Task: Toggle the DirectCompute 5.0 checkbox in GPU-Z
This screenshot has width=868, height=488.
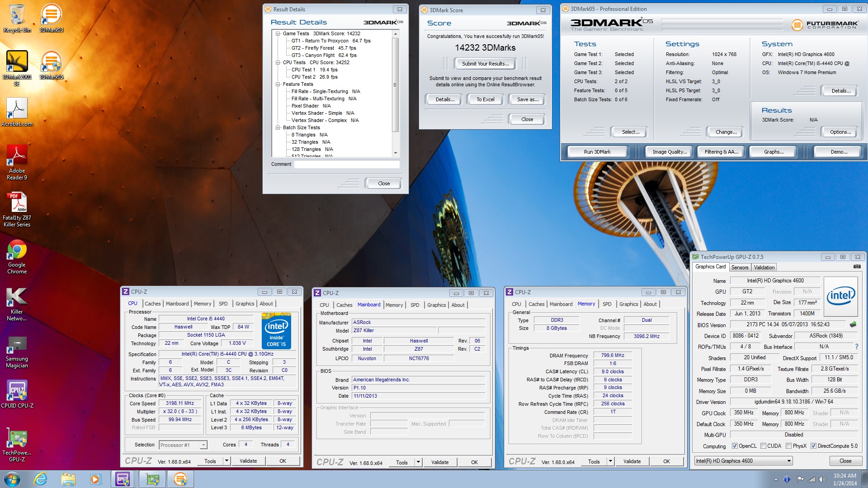Action: pyautogui.click(x=813, y=446)
